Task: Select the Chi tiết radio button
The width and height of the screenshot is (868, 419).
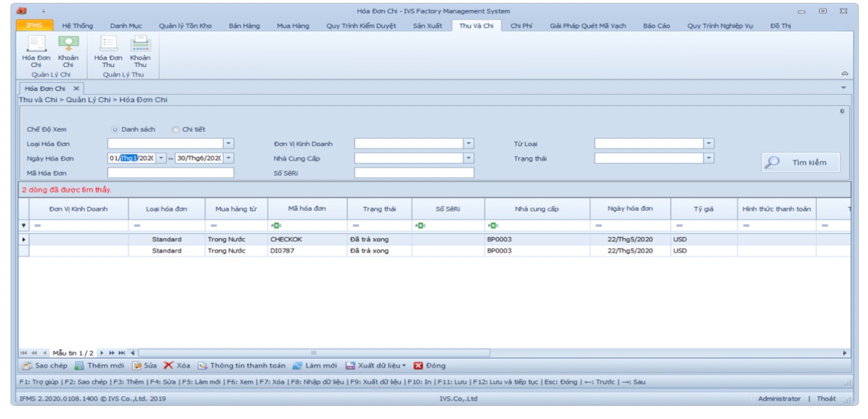Action: (175, 129)
